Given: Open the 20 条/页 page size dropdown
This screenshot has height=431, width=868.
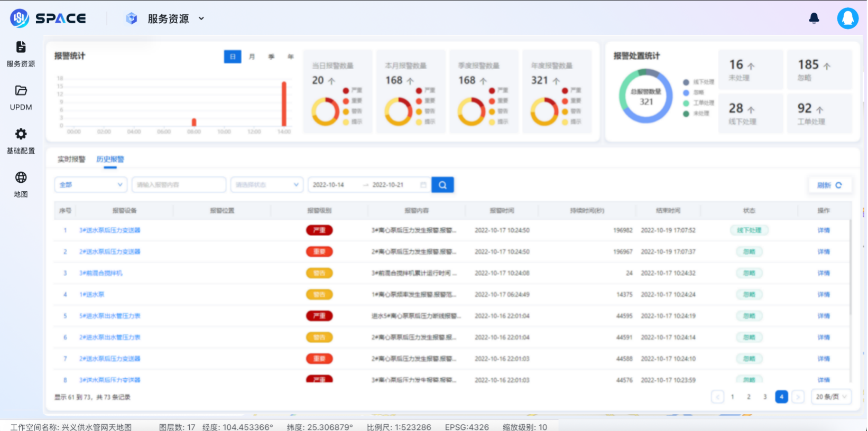Looking at the screenshot, I should point(831,397).
